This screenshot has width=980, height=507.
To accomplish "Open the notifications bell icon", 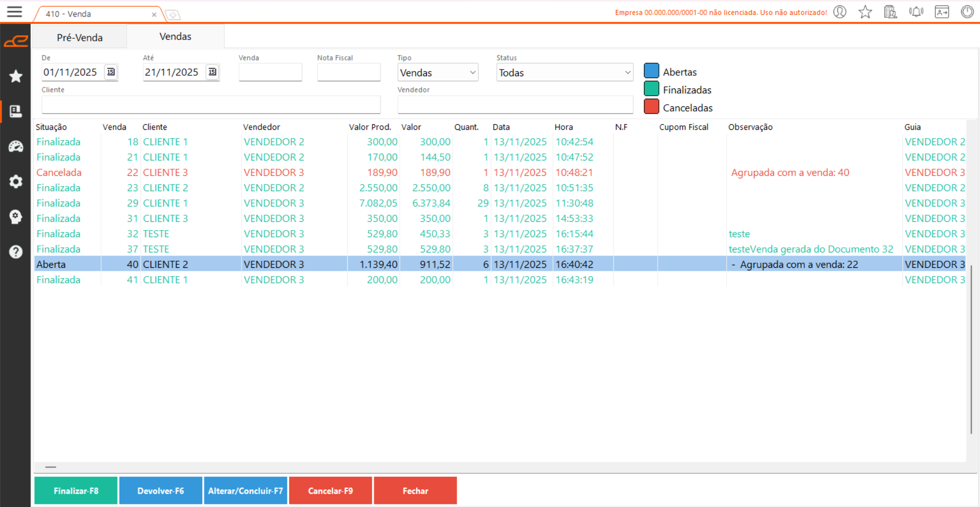I will (x=916, y=12).
